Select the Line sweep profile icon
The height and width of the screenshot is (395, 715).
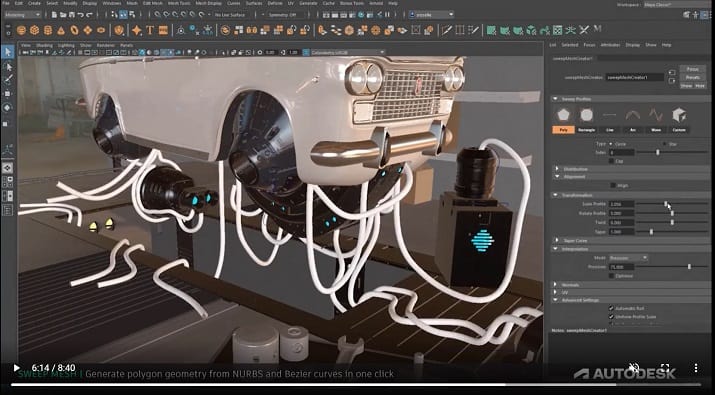[x=610, y=115]
